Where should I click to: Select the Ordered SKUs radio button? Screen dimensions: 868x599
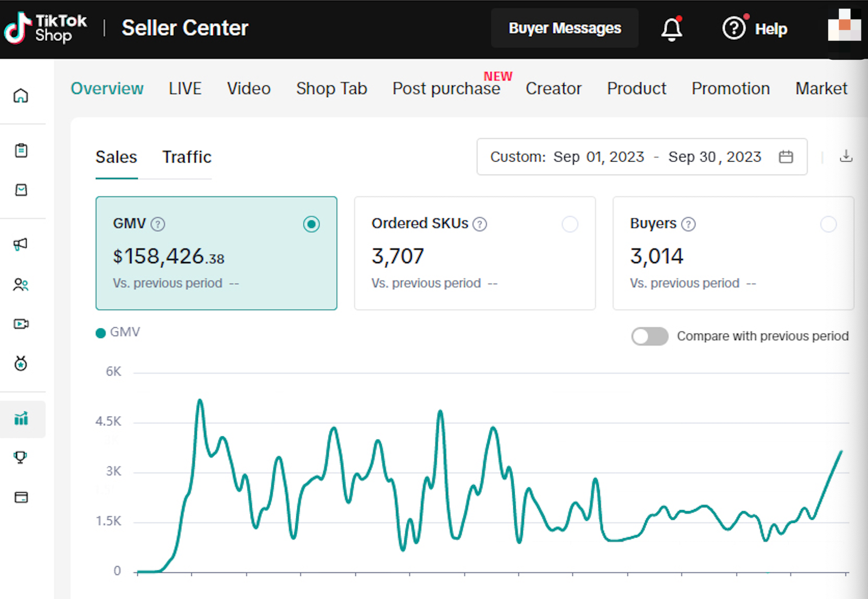click(x=570, y=224)
